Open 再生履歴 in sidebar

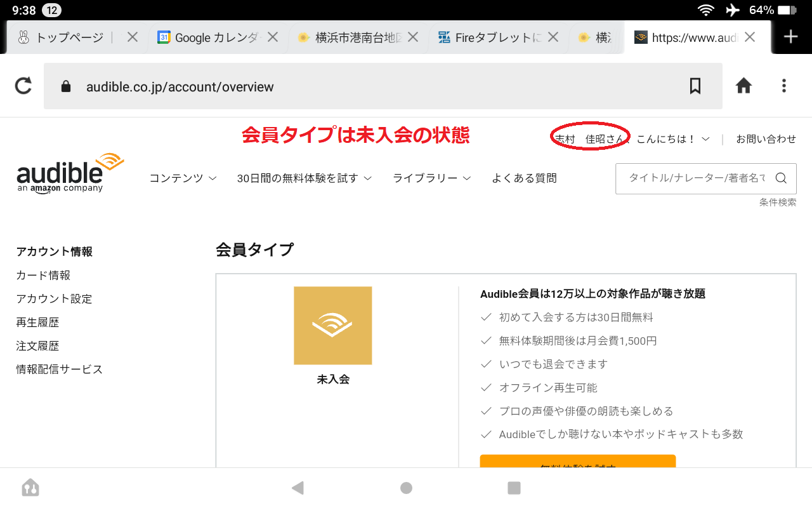coord(37,323)
